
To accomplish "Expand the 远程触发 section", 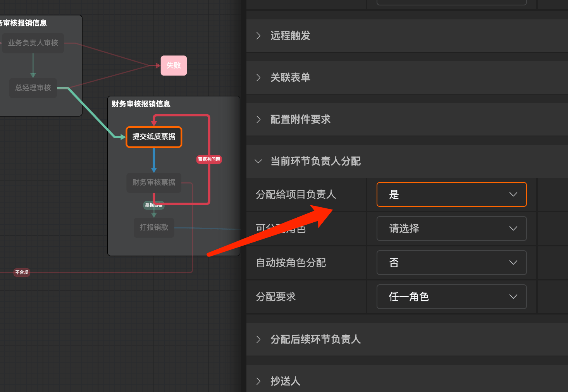I will tap(407, 36).
